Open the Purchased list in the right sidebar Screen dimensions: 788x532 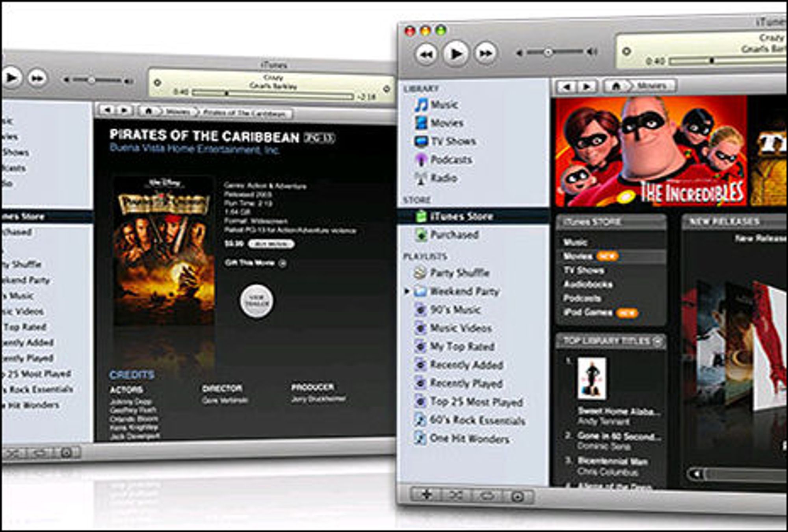447,235
